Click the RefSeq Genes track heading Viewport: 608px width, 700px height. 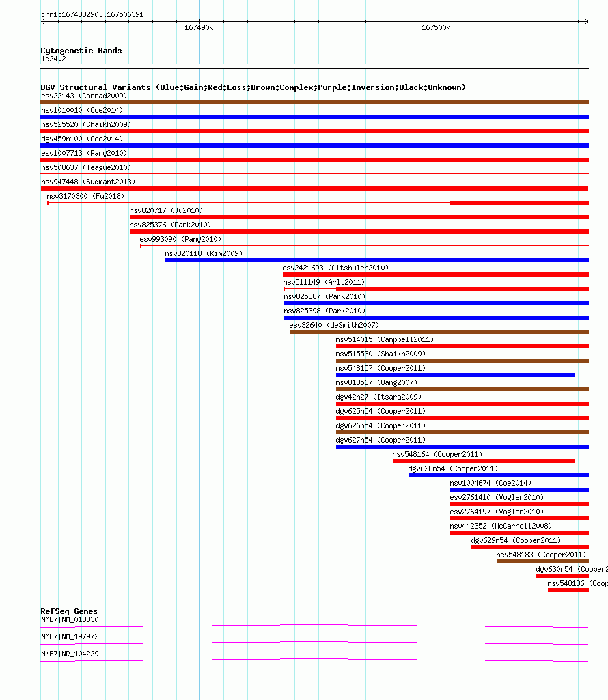[69, 611]
